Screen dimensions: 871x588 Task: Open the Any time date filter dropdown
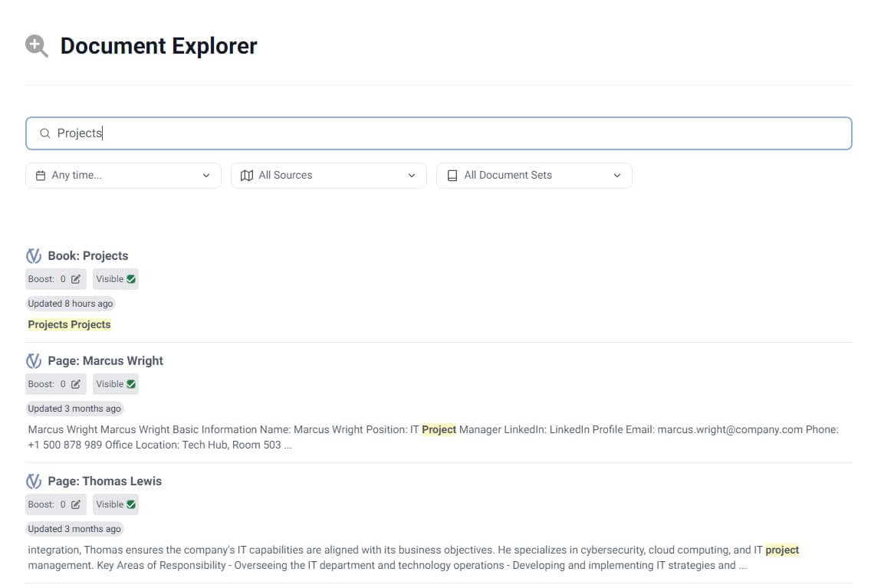tap(123, 176)
